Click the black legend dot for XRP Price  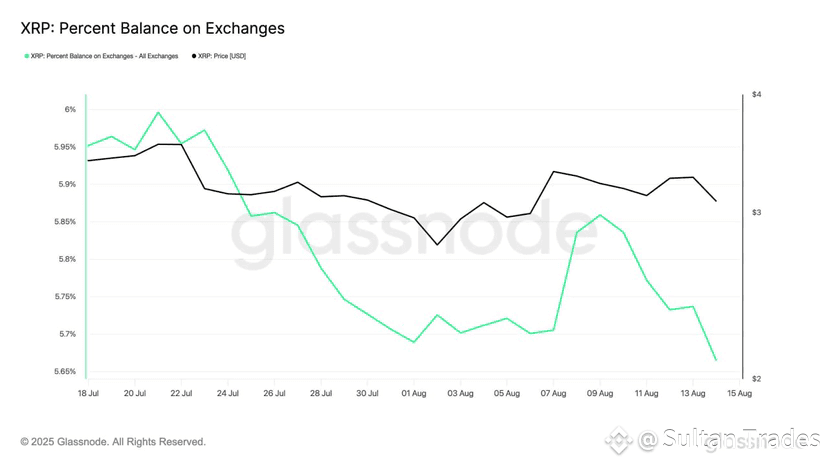[194, 56]
